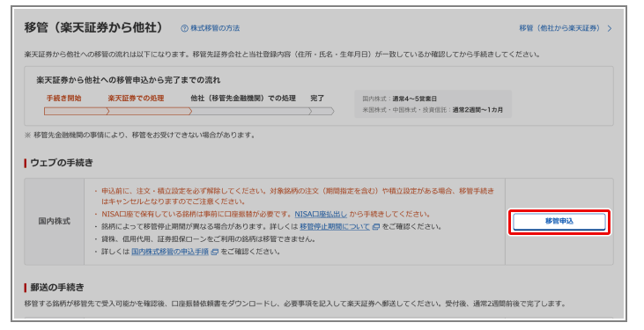The width and height of the screenshot is (644, 330).
Task: Click the chevron after 移管（他社から楽天証券）
Action: point(610,28)
